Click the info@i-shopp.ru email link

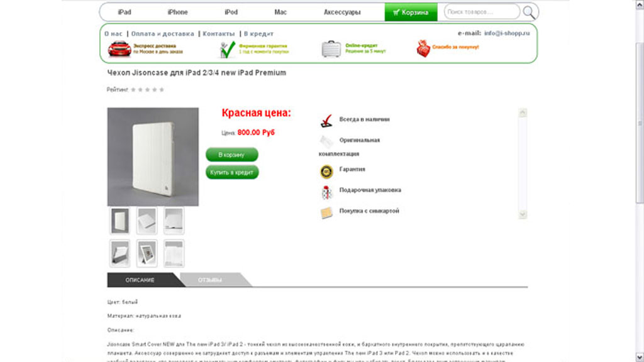click(507, 33)
